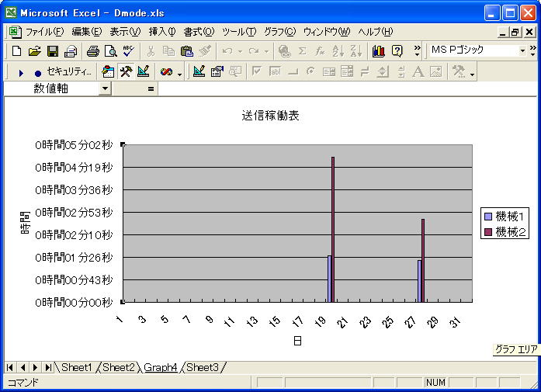Viewport: 541px width, 392px height.
Task: Select the text box control tool
Action: [275, 71]
